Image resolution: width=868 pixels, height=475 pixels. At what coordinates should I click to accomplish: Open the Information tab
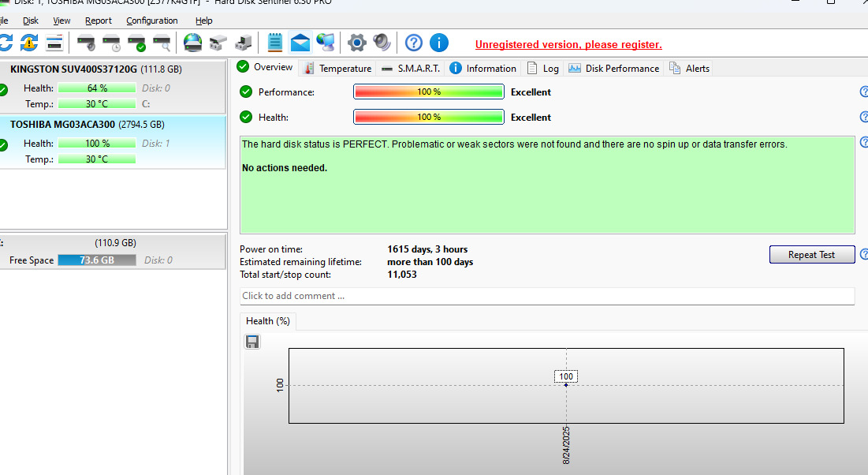coord(482,68)
